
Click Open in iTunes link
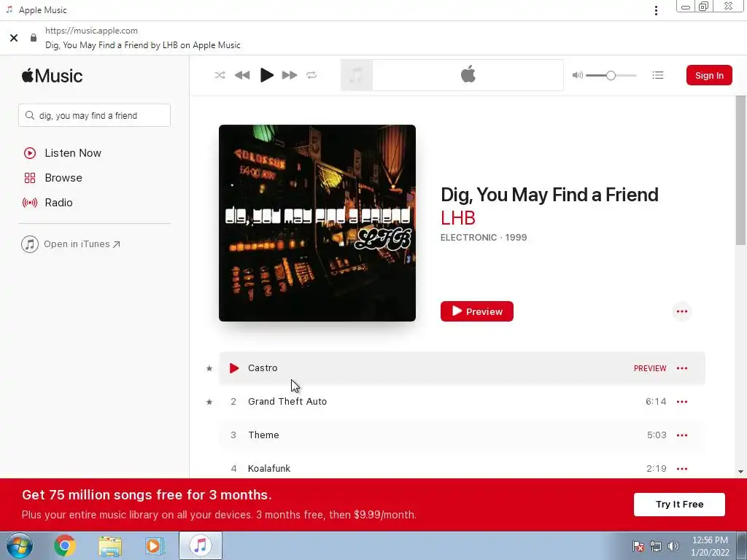click(71, 244)
